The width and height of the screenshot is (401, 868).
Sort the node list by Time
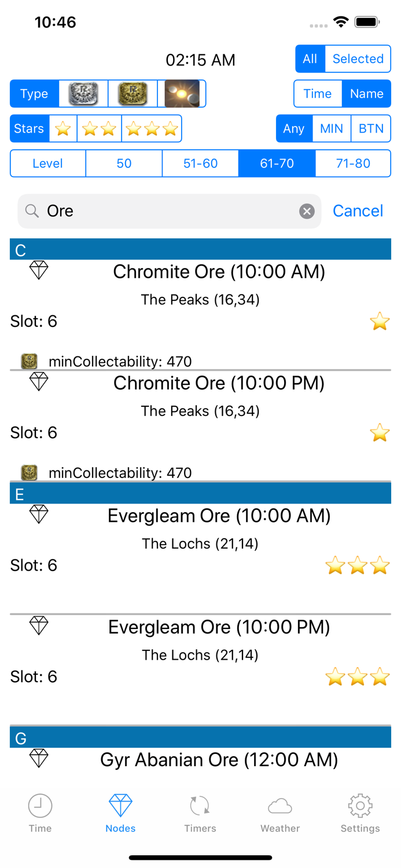[x=318, y=93]
